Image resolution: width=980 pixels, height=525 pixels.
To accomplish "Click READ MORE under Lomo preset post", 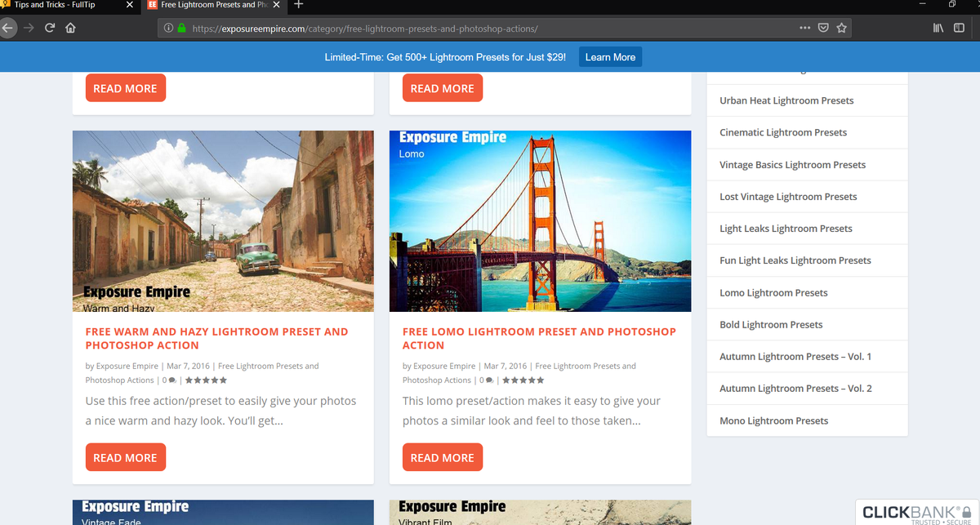I will 442,457.
